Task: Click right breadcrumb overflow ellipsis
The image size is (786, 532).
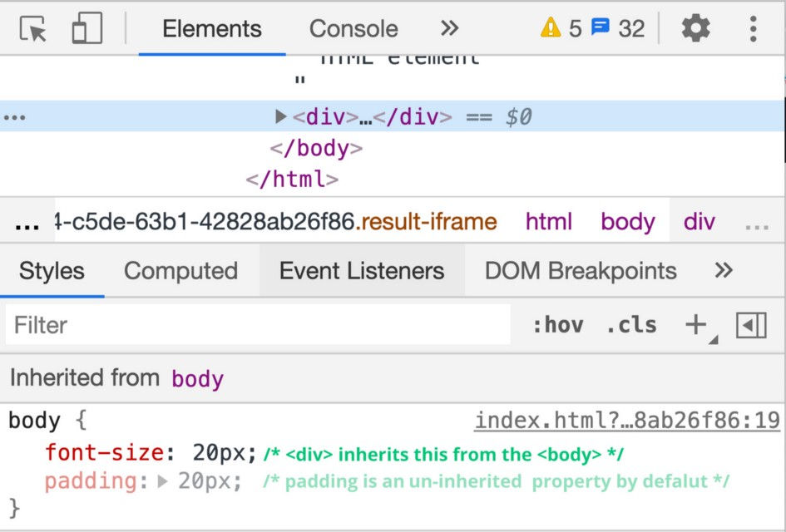Action: 757,225
